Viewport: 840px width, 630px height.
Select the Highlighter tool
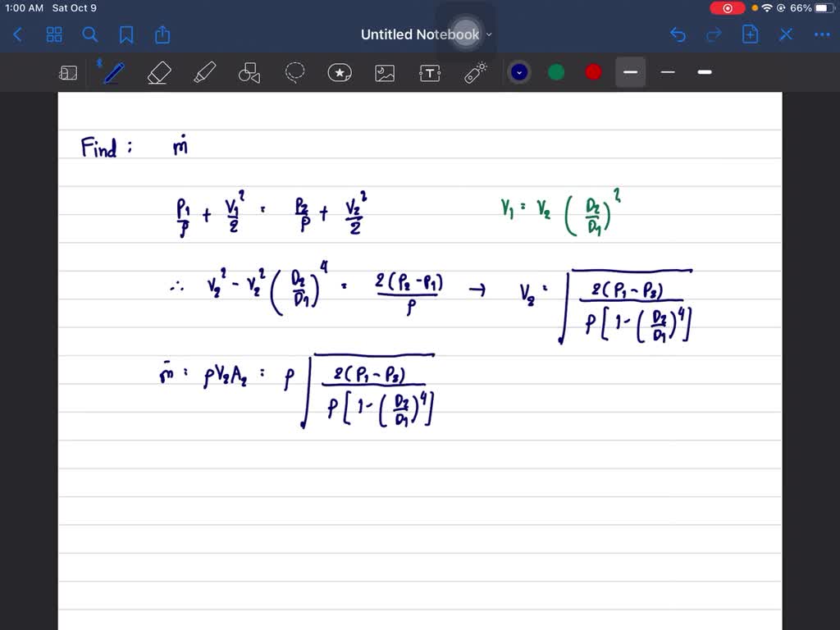tap(203, 73)
